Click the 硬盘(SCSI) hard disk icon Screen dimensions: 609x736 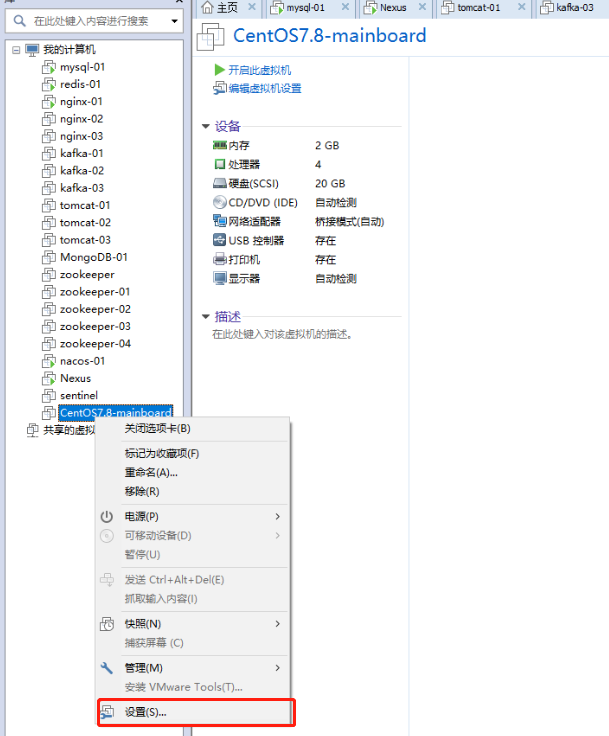[220, 184]
